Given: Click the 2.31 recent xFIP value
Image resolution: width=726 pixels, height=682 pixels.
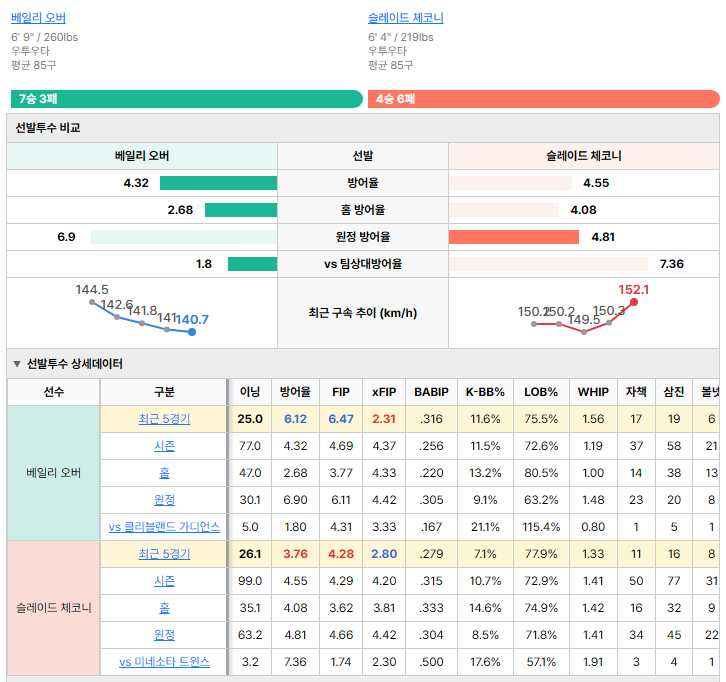Looking at the screenshot, I should [x=384, y=419].
